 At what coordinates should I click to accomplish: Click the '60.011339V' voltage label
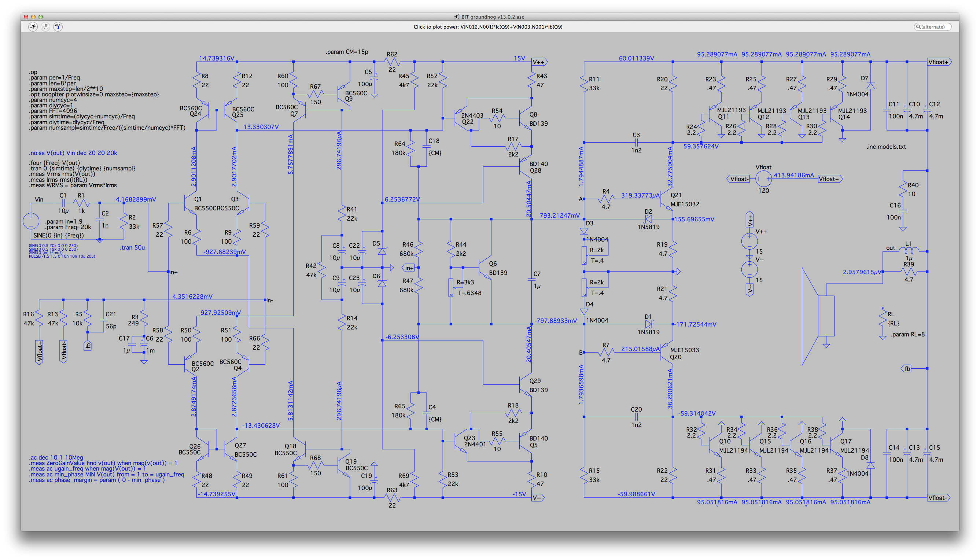click(636, 58)
